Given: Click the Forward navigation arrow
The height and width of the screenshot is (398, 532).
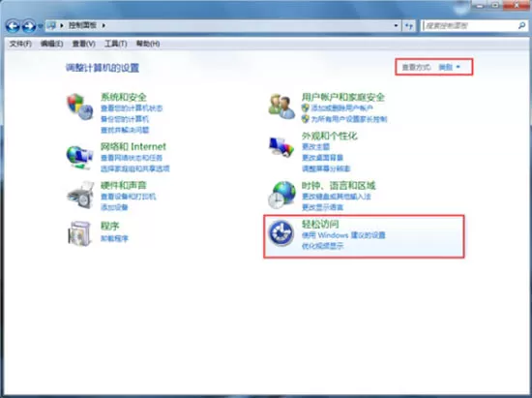Looking at the screenshot, I should tap(29, 26).
